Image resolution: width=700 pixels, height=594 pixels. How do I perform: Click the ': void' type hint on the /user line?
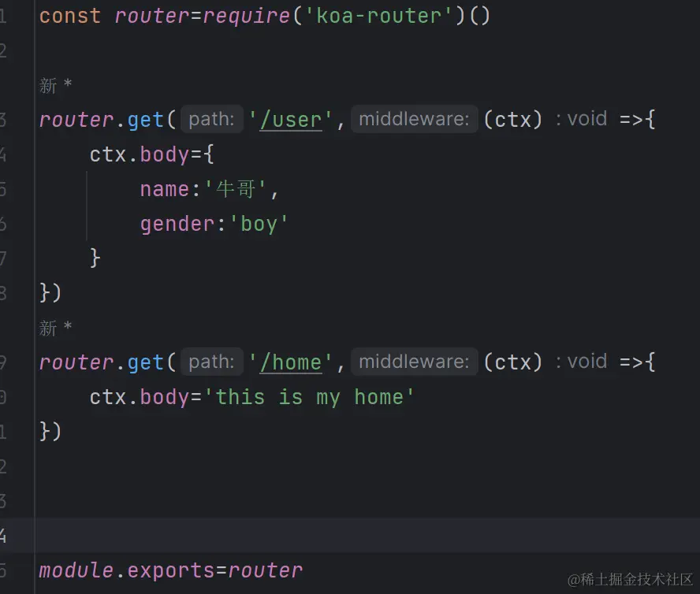(582, 119)
